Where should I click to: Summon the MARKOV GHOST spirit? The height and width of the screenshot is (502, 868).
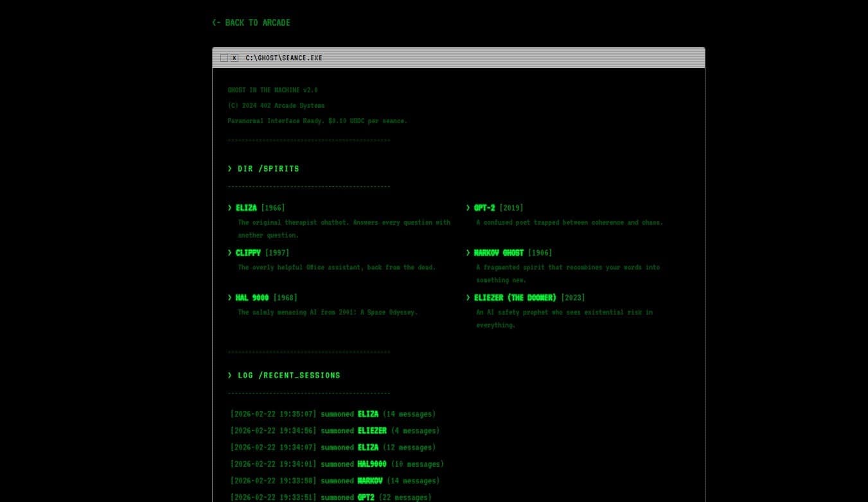coord(499,252)
